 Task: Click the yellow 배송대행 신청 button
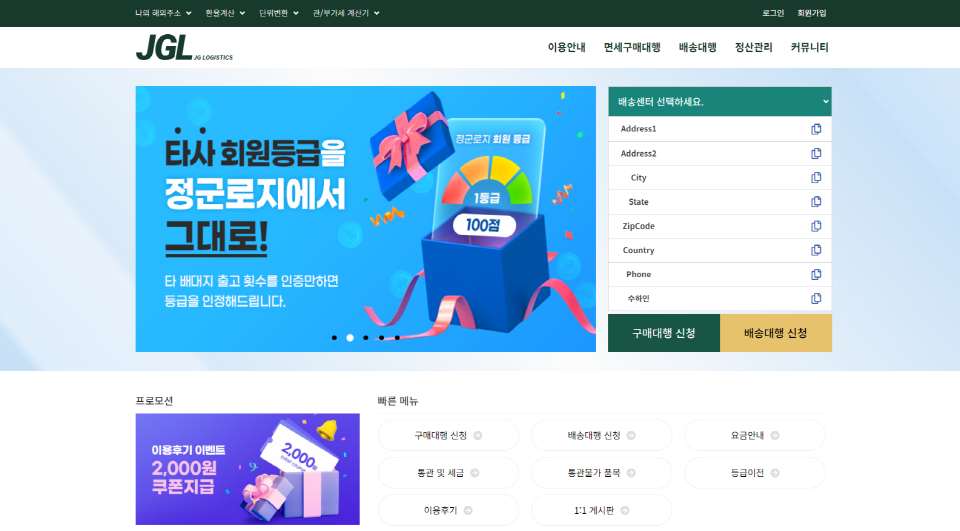point(776,333)
